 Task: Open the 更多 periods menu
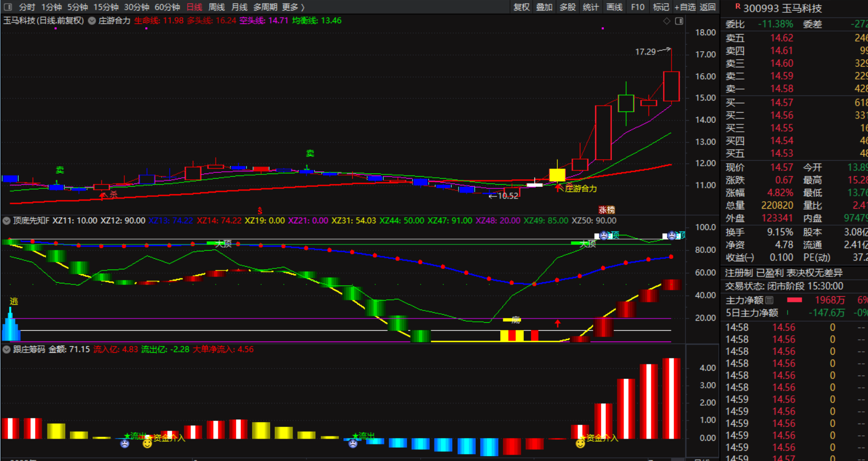(293, 7)
